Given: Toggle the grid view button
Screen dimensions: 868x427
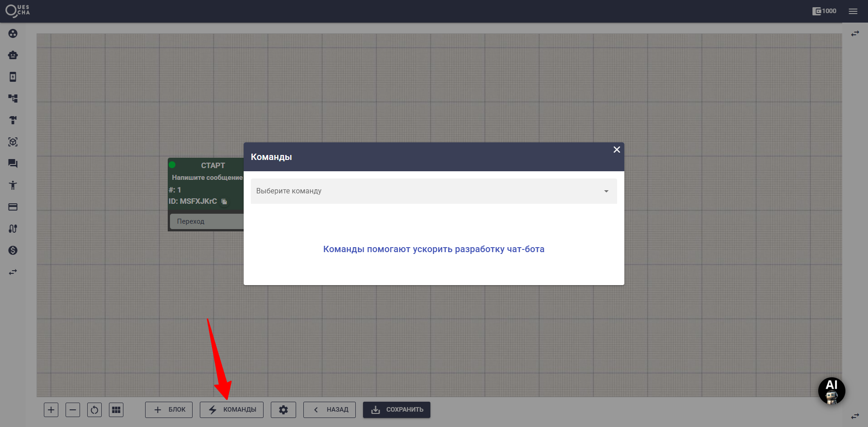Looking at the screenshot, I should click(116, 410).
